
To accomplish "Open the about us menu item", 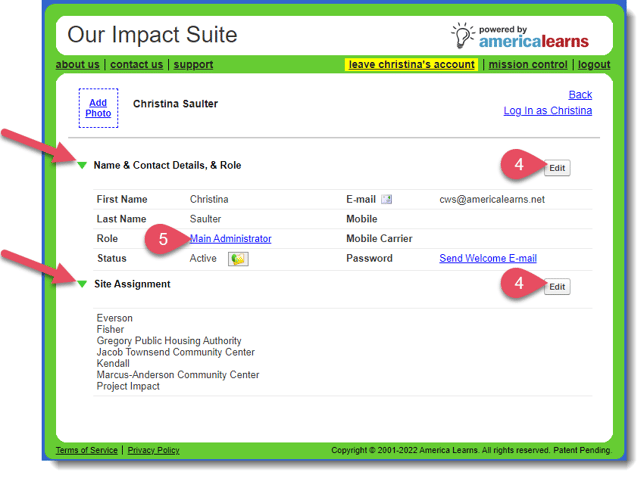I will point(78,65).
